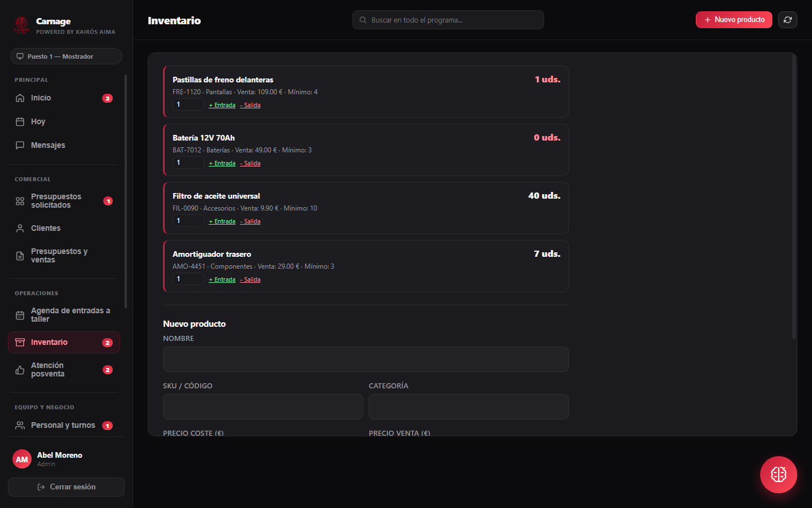Click - Salida for Pastillas de freno delanteras
The width and height of the screenshot is (812, 508).
[250, 105]
